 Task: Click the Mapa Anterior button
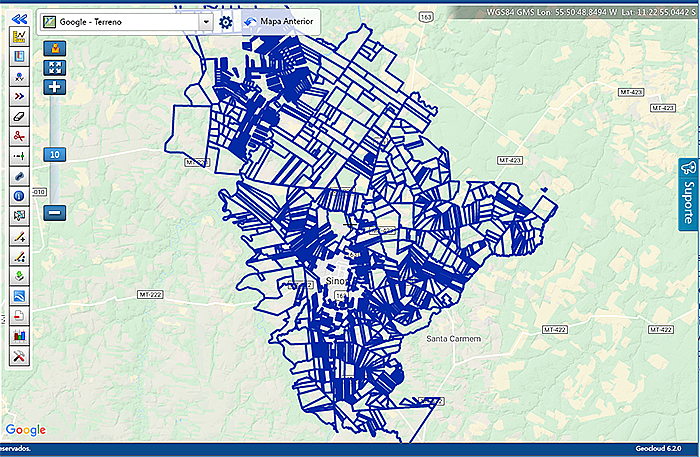279,21
